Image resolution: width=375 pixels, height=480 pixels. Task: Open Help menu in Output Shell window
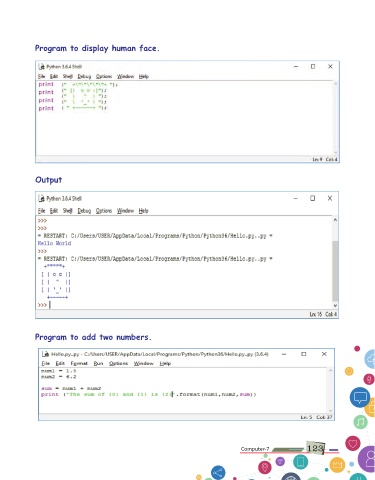143,211
